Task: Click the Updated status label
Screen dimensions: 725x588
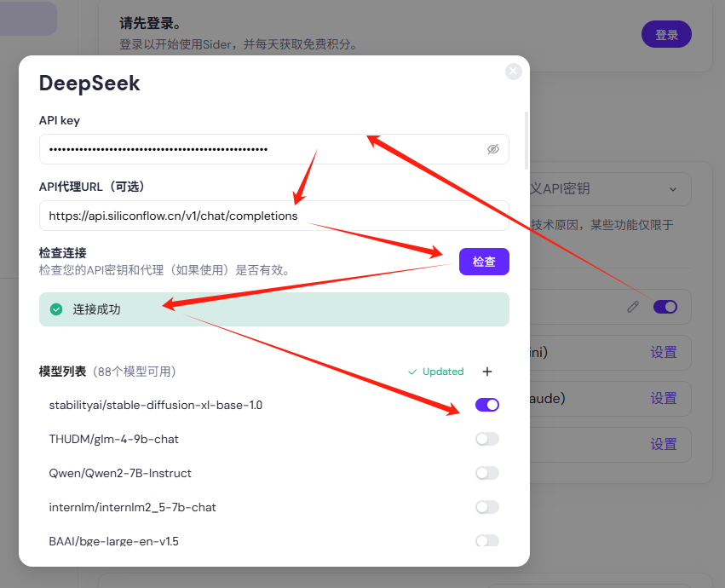Action: pyautogui.click(x=436, y=372)
